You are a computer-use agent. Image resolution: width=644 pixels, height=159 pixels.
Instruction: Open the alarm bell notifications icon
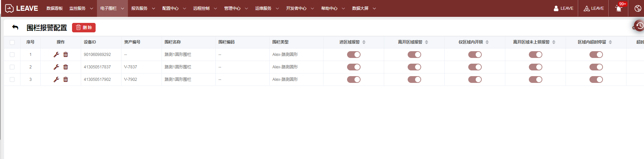point(618,8)
